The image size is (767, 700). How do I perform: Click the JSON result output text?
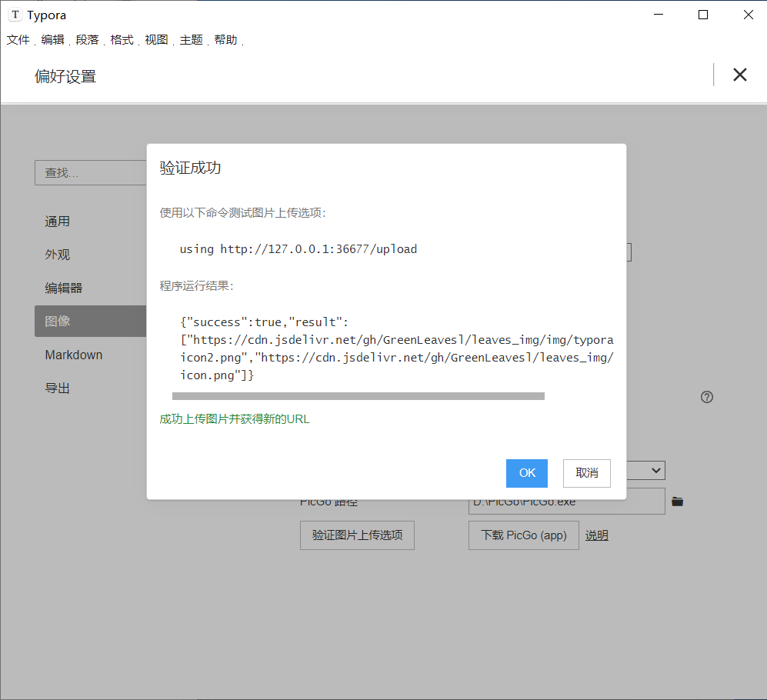click(x=397, y=348)
